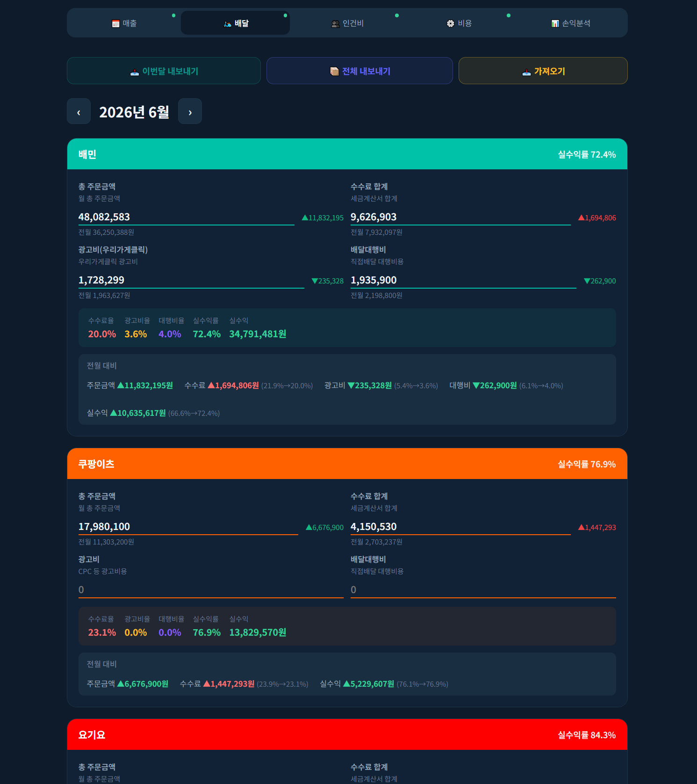Image resolution: width=697 pixels, height=784 pixels.
Task: Go to previous month with left chevron
Action: [79, 111]
